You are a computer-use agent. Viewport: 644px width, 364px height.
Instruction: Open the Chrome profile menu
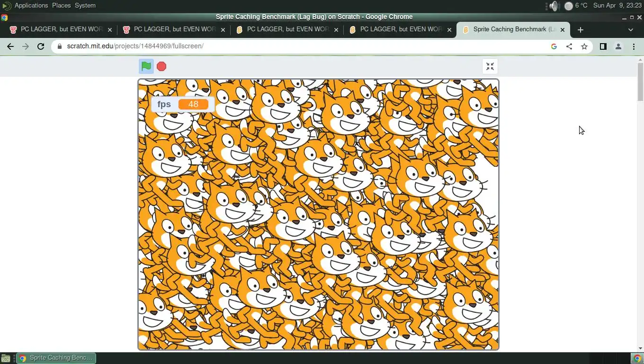click(618, 46)
